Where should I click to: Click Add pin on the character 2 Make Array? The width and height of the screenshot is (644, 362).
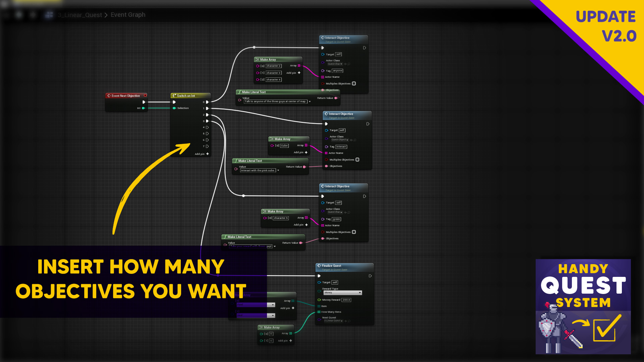(x=293, y=73)
